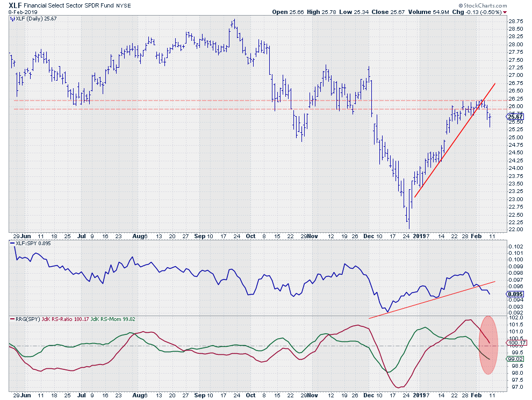Click the 24.00 price axis label
532x400 pixels.
tap(516, 168)
